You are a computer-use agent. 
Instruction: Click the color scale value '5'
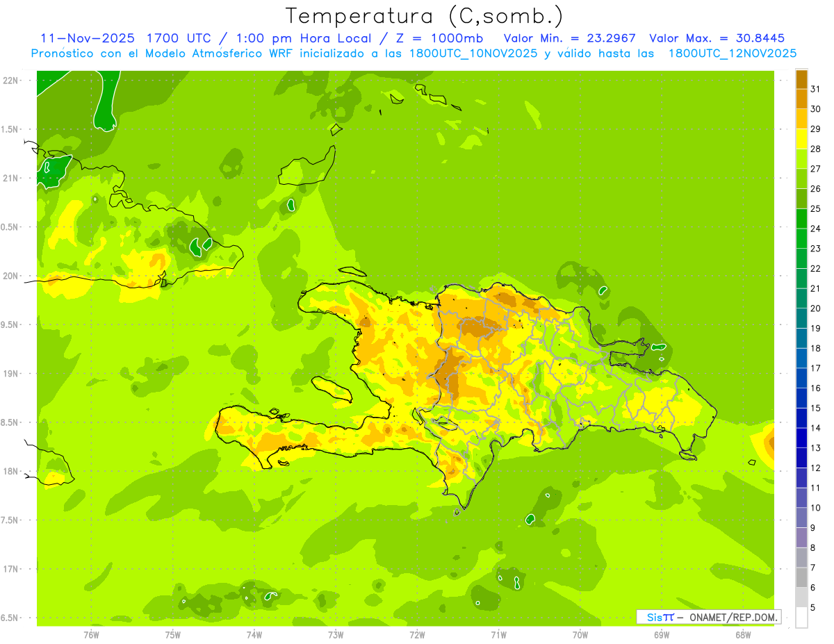point(813,607)
